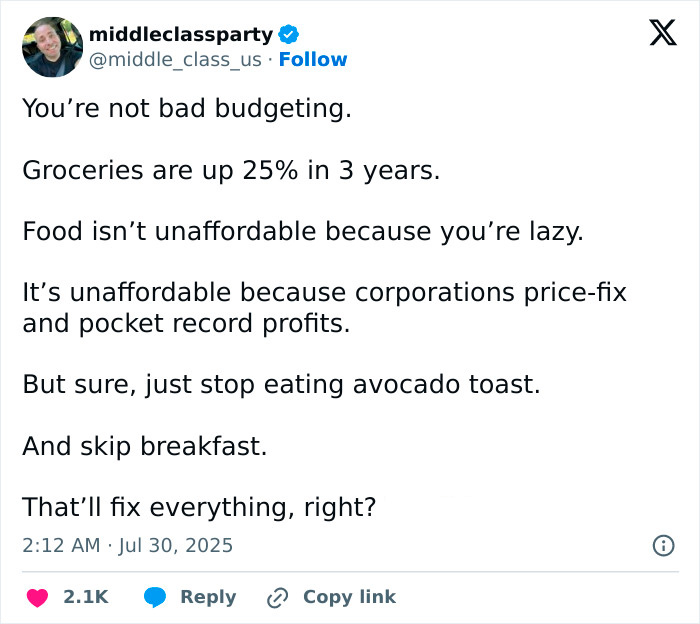Click the "You're not bad budgeting" line
This screenshot has width=700, height=624.
(x=187, y=108)
